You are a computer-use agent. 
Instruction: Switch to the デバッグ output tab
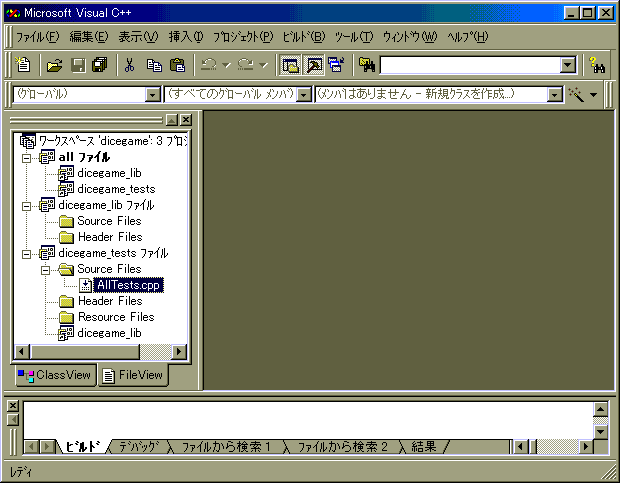click(x=139, y=447)
